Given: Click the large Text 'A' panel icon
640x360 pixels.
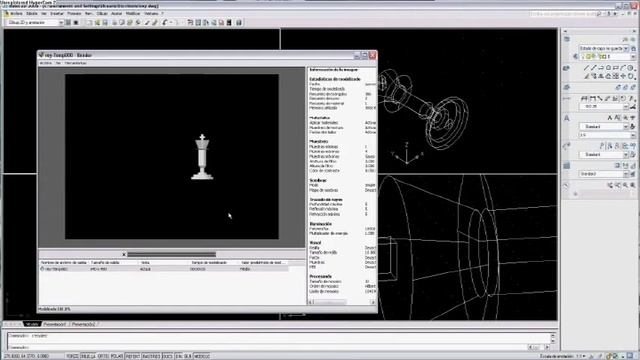Looking at the screenshot, I should pyautogui.click(x=567, y=118).
